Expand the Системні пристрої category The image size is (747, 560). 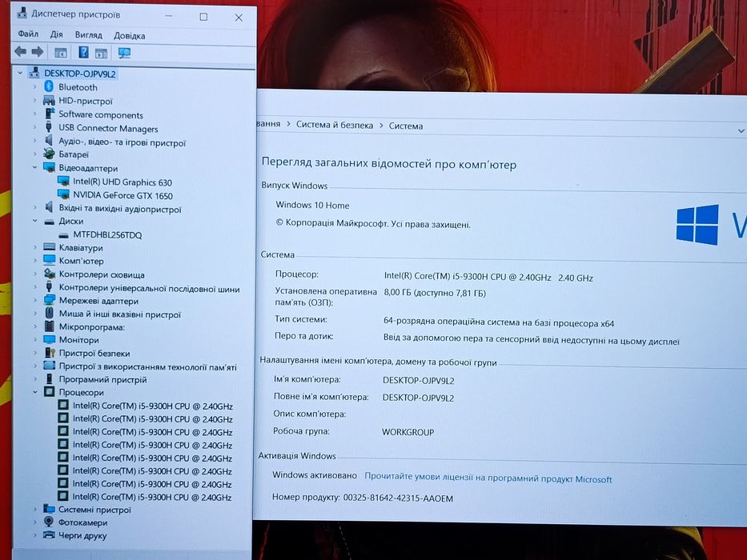click(x=35, y=509)
